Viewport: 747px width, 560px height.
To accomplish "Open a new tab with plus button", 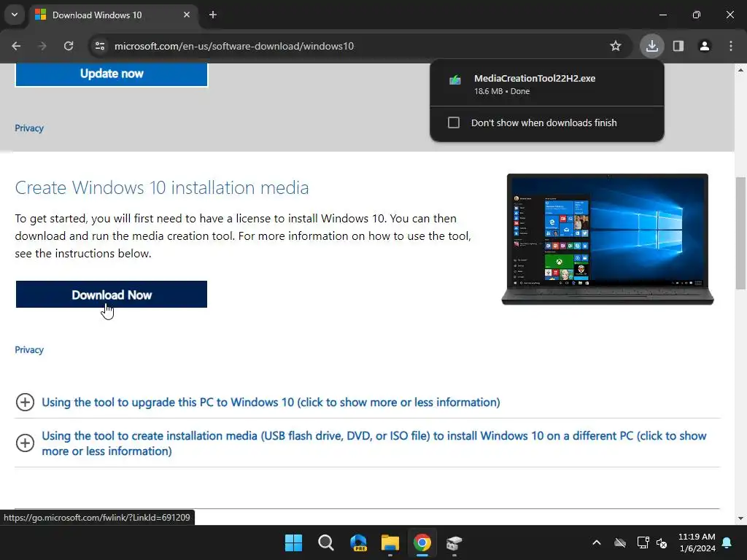I will click(213, 15).
